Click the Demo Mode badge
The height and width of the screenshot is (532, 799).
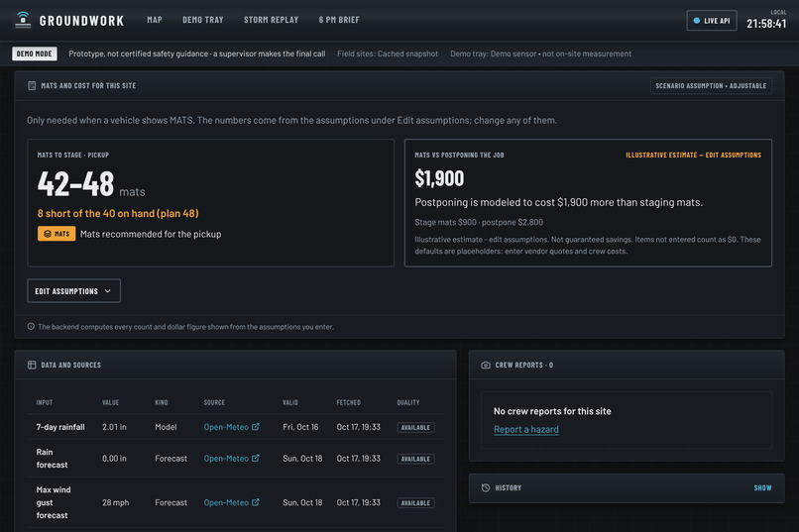(x=34, y=53)
